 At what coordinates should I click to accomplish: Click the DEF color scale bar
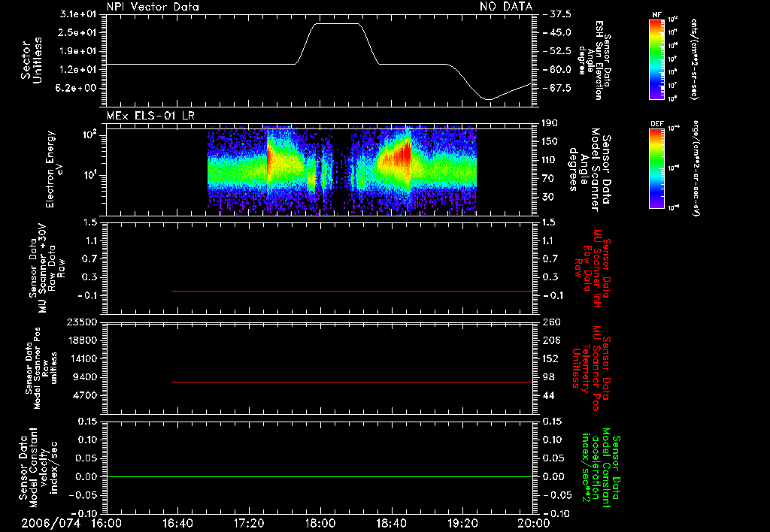pyautogui.click(x=656, y=168)
